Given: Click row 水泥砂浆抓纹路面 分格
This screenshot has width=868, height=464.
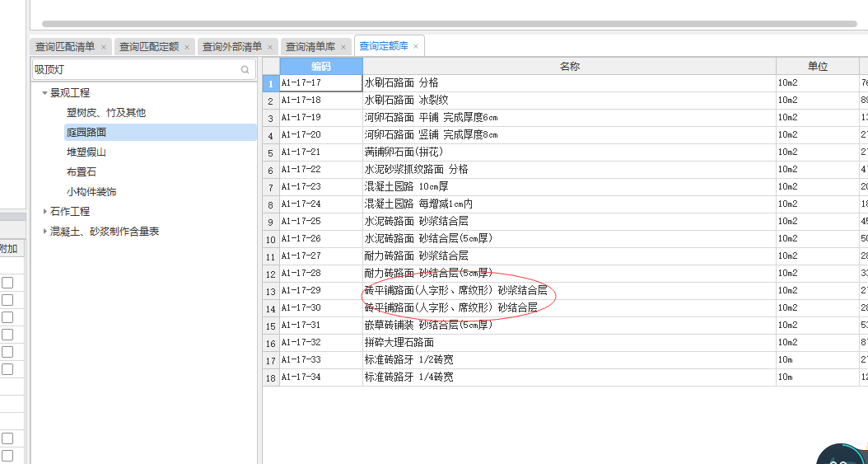Looking at the screenshot, I should [569, 170].
